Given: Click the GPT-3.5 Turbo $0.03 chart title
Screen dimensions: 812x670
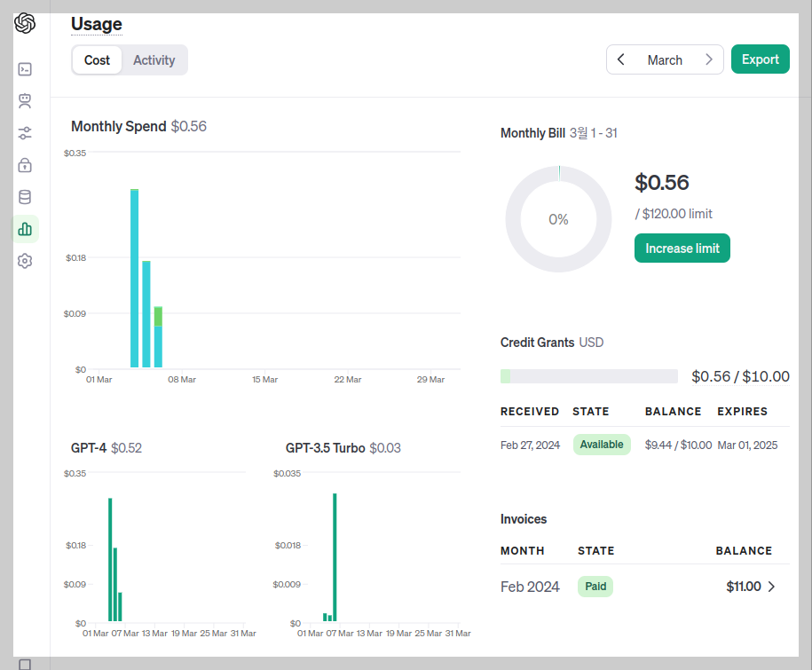Looking at the screenshot, I should 343,448.
